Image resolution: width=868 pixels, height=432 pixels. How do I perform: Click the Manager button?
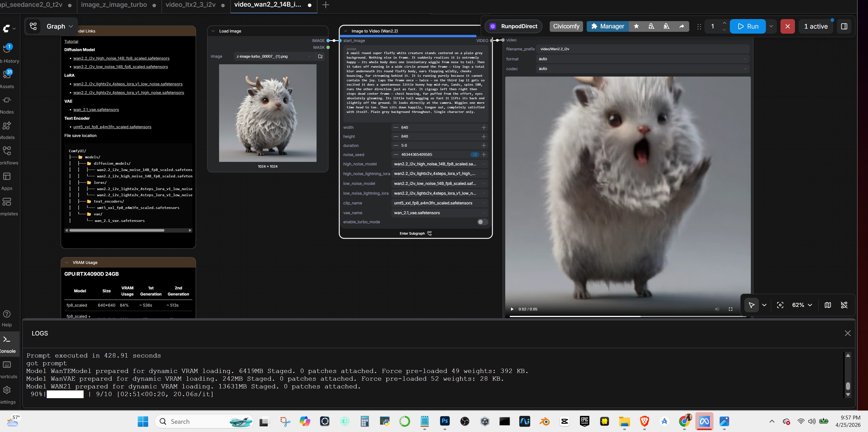[x=608, y=26]
